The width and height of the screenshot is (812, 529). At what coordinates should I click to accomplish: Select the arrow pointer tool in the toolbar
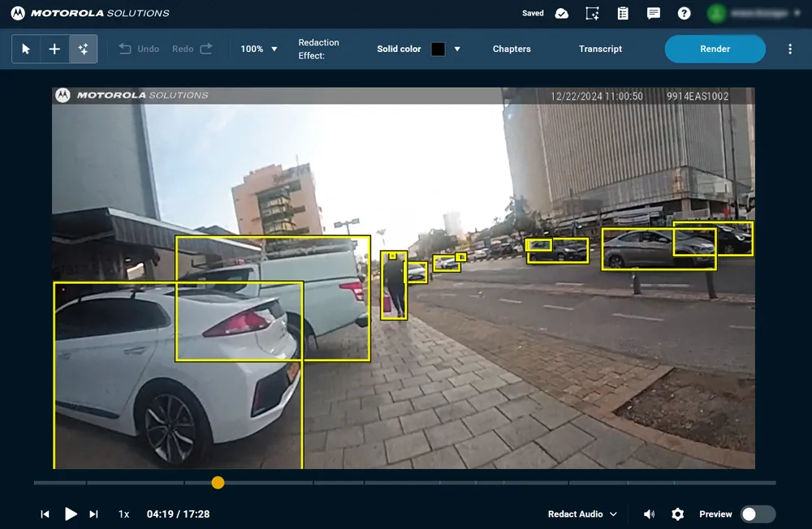tap(25, 49)
